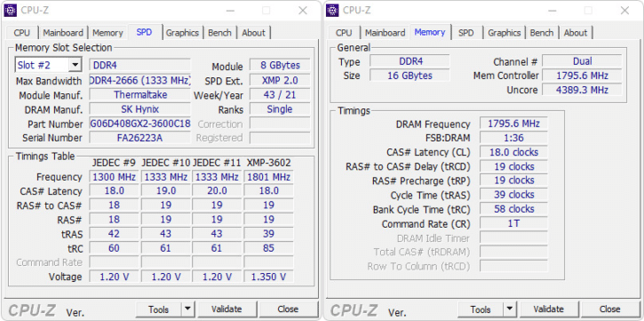Click the CPU-Z app icon in right window
Screen dimensions: 644x321
pos(332,10)
